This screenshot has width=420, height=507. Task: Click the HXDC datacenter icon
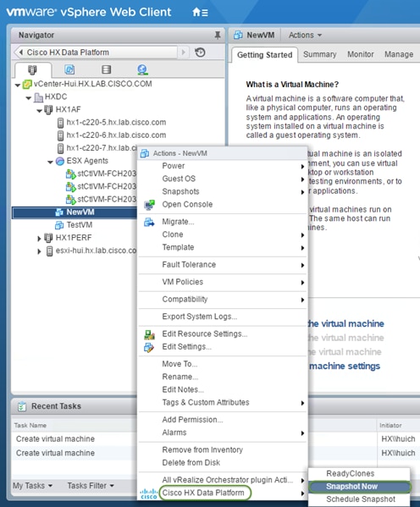pos(38,97)
